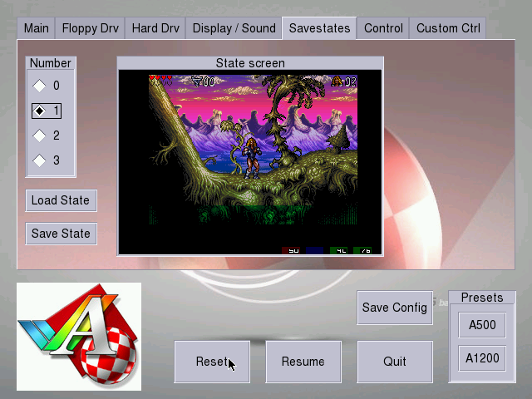This screenshot has width=532, height=399.
Task: Switch to the Main tab
Action: pos(36,28)
